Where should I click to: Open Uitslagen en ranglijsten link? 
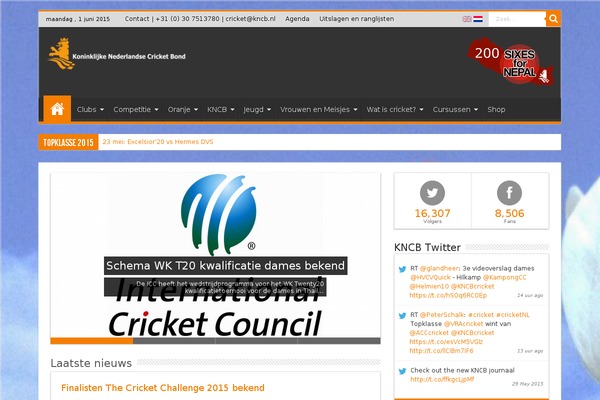pos(357,19)
